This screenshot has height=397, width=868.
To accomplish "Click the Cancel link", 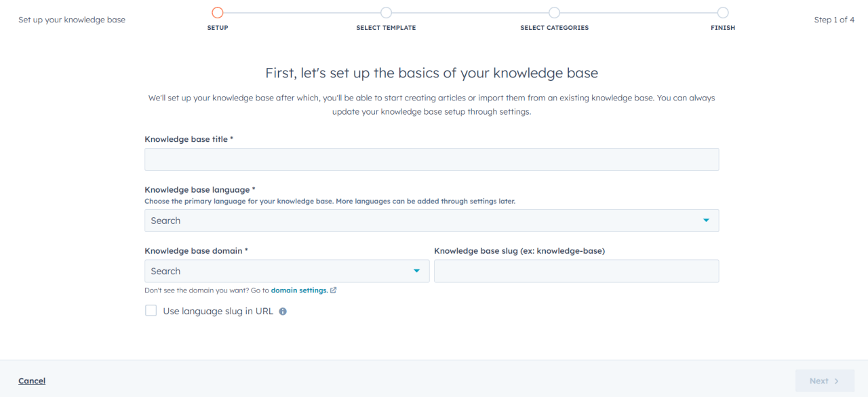I will coord(31,381).
